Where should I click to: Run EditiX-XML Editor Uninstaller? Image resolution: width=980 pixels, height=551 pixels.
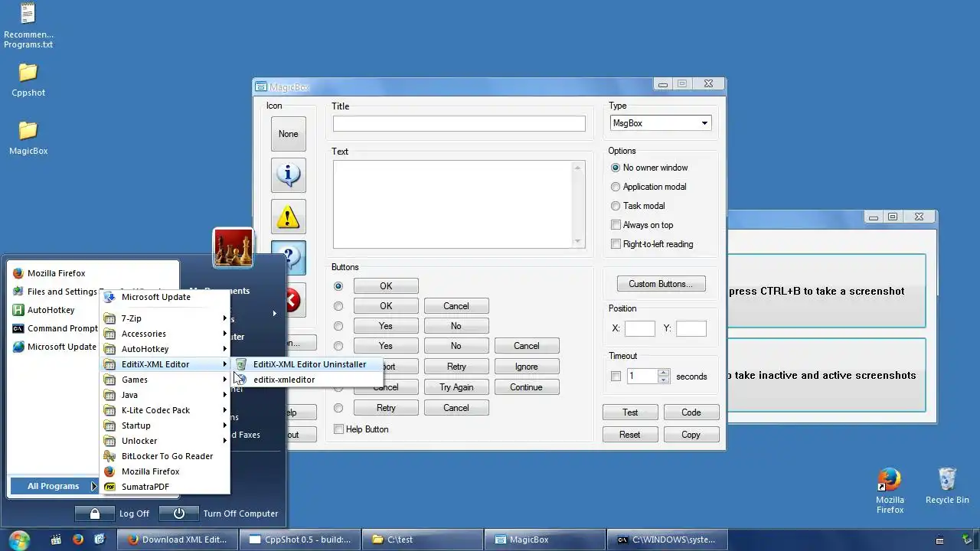(307, 364)
